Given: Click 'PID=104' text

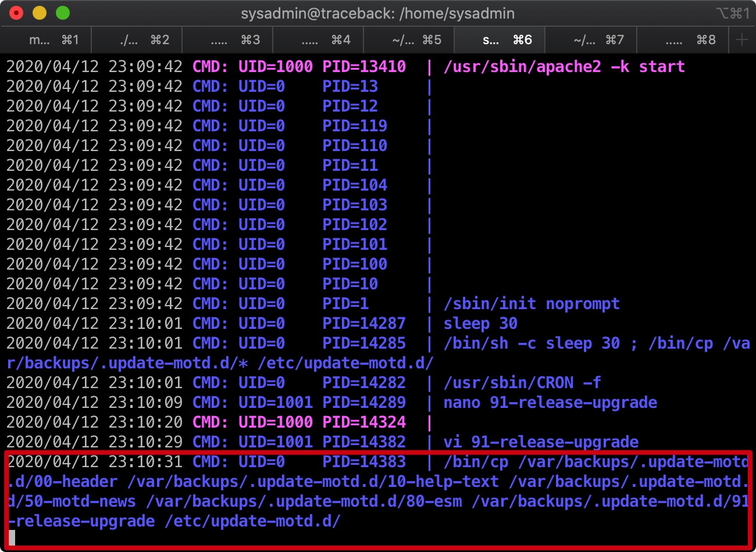Looking at the screenshot, I should [x=355, y=185].
